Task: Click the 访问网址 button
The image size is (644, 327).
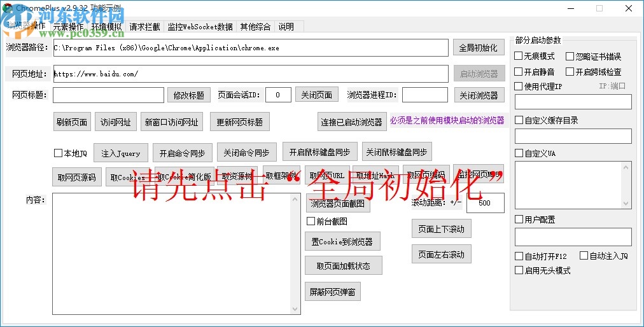Action: 116,122
